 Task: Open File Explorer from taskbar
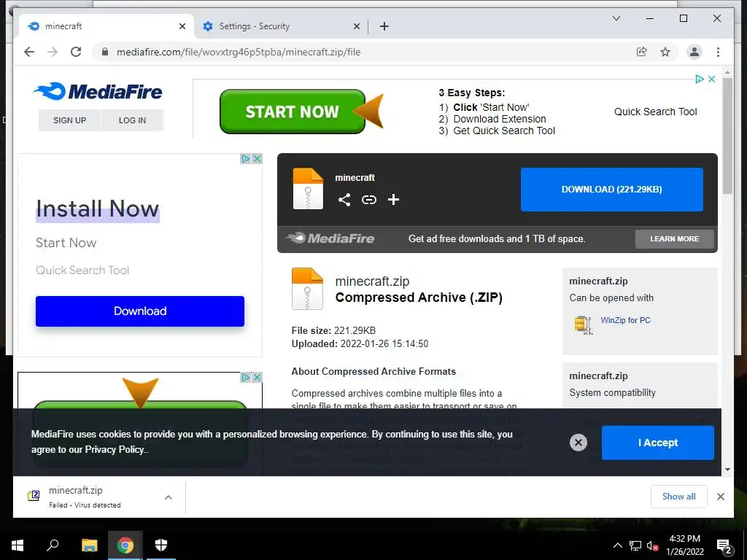[89, 545]
